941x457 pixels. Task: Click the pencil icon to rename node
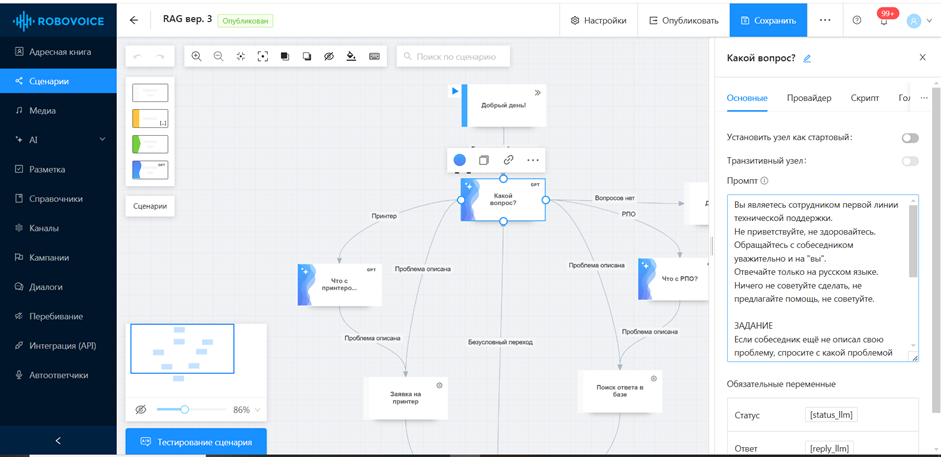tap(807, 59)
